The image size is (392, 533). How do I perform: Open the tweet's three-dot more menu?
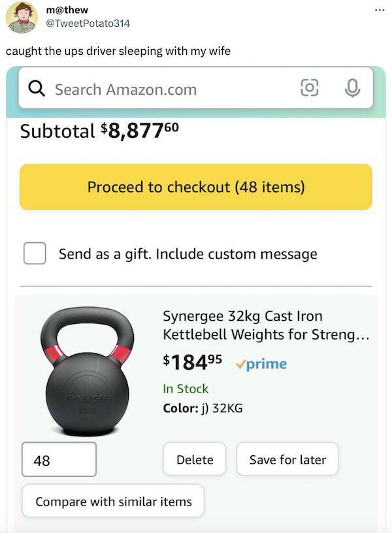point(380,10)
